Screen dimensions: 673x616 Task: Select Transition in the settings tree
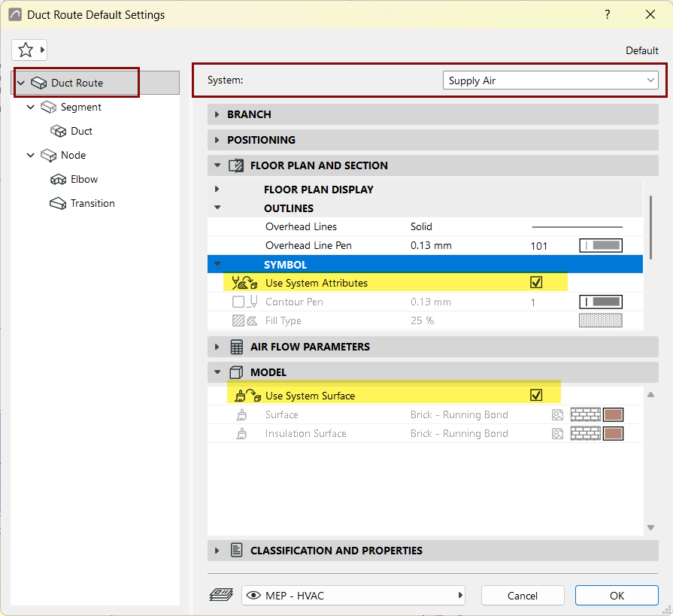pyautogui.click(x=92, y=204)
